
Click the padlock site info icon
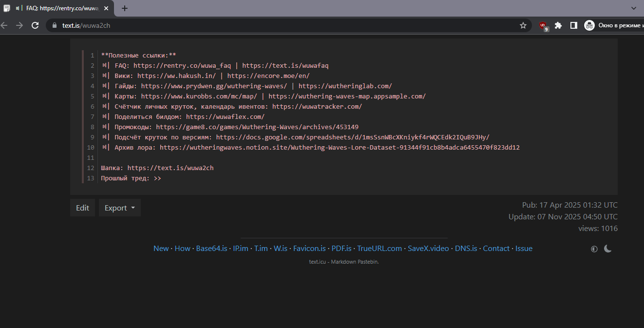point(55,25)
